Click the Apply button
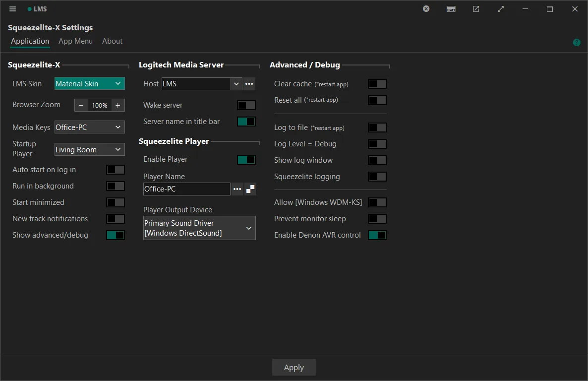 pos(294,368)
